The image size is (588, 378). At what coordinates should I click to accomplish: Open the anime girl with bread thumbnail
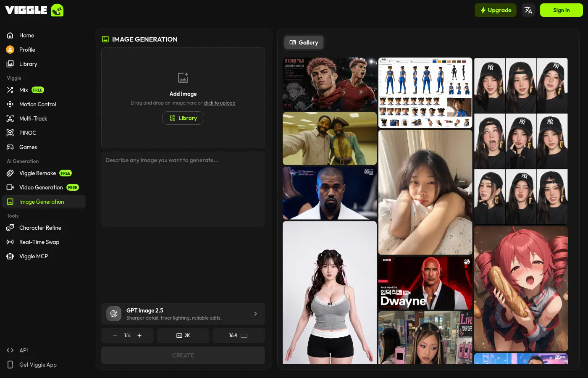pyautogui.click(x=521, y=289)
